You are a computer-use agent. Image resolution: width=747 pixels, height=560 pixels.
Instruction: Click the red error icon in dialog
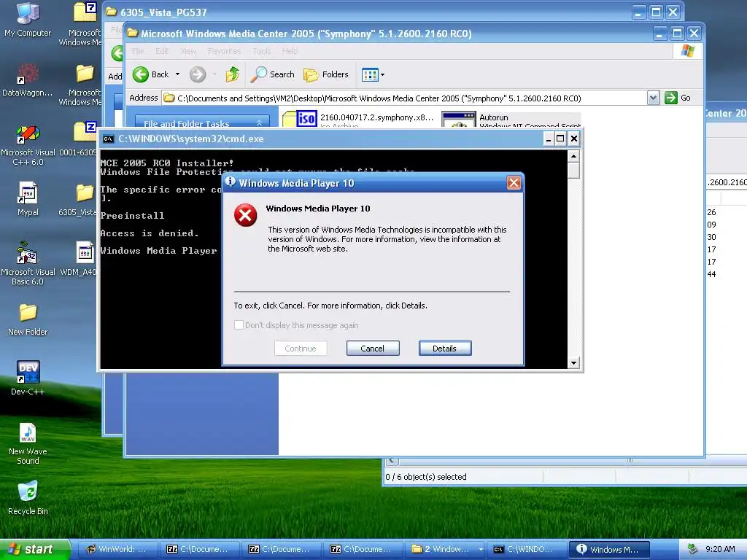click(245, 216)
